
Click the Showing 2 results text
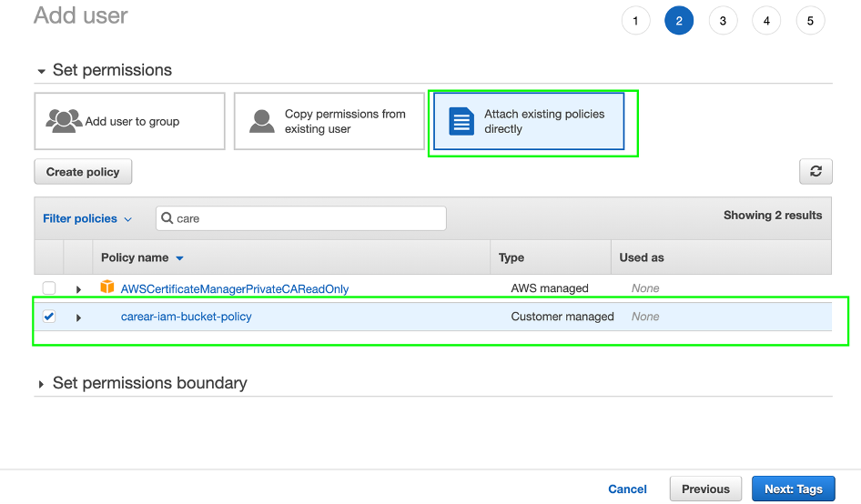coord(773,216)
